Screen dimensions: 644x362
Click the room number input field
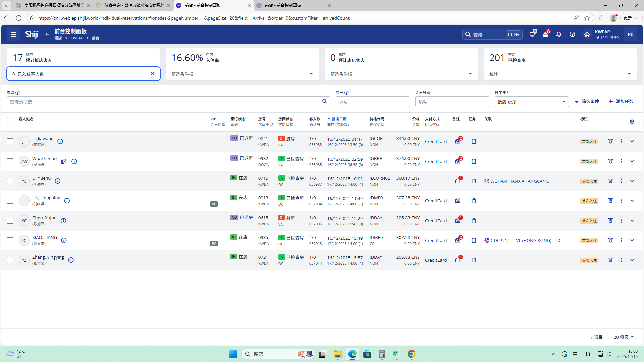click(372, 102)
